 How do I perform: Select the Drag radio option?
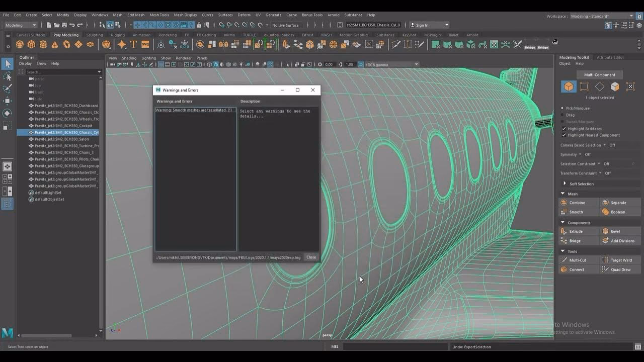pyautogui.click(x=562, y=115)
